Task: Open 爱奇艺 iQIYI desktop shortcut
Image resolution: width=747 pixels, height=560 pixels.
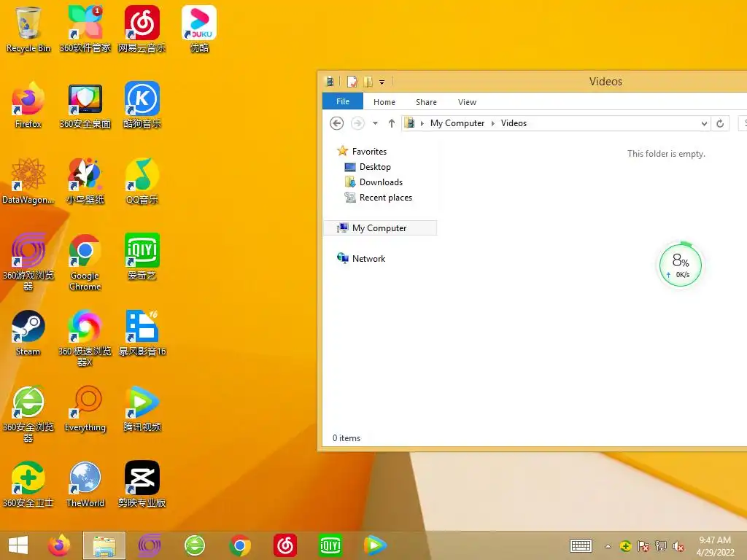Action: (142, 256)
